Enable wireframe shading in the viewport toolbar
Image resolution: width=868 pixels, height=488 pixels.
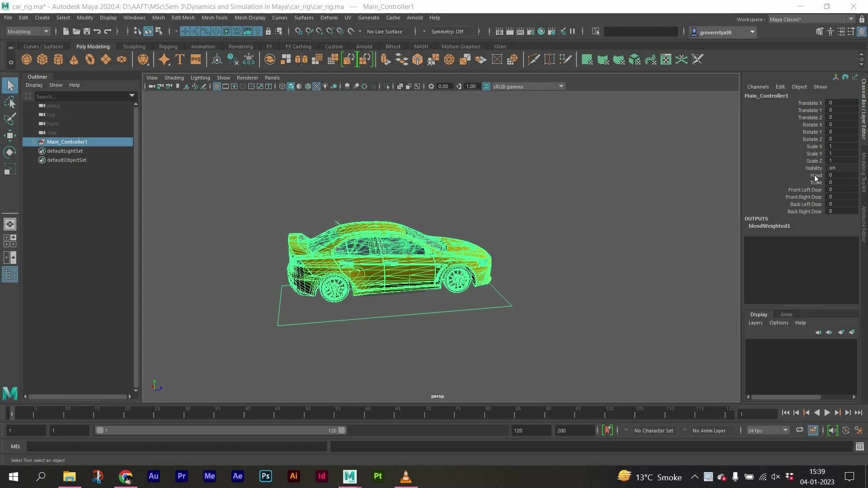(x=282, y=86)
